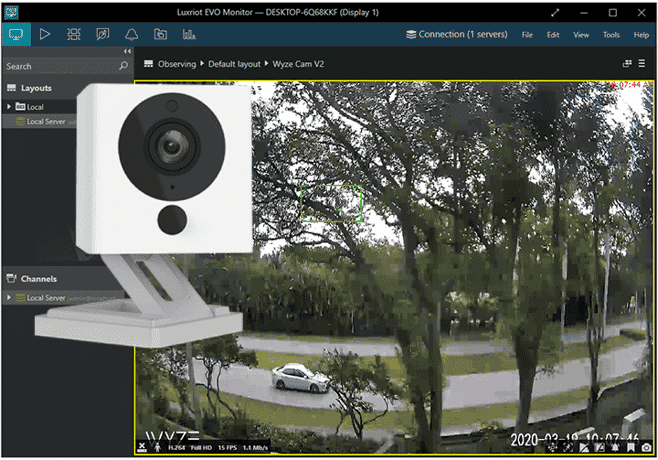This screenshot has width=658, height=460.
Task: Toggle fullscreen with the expand arrows icon
Action: (x=582, y=11)
